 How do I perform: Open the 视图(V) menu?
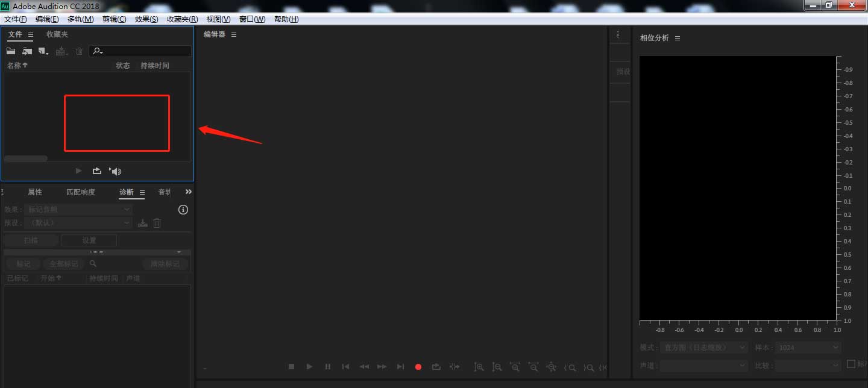[218, 19]
